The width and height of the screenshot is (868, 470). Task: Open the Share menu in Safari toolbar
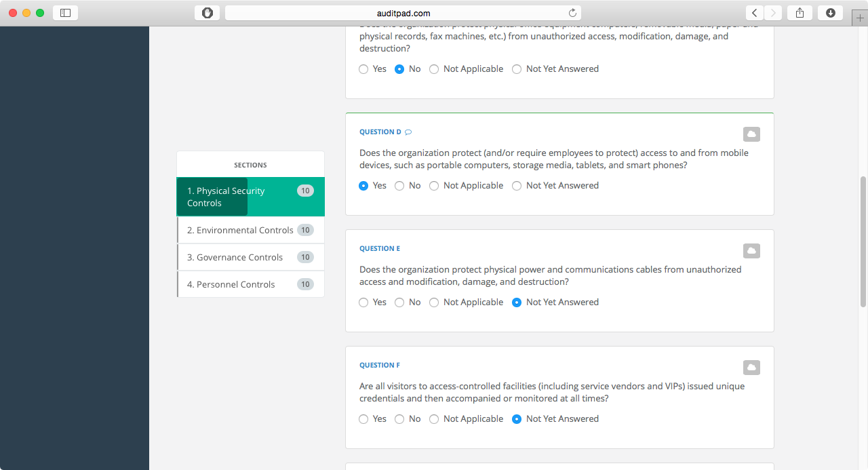800,13
